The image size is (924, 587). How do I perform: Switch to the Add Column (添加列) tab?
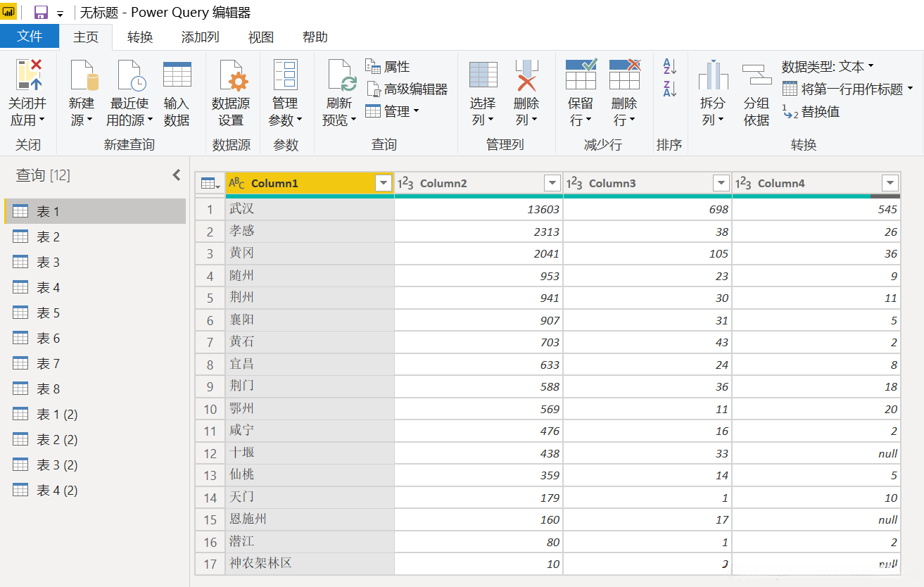(201, 37)
